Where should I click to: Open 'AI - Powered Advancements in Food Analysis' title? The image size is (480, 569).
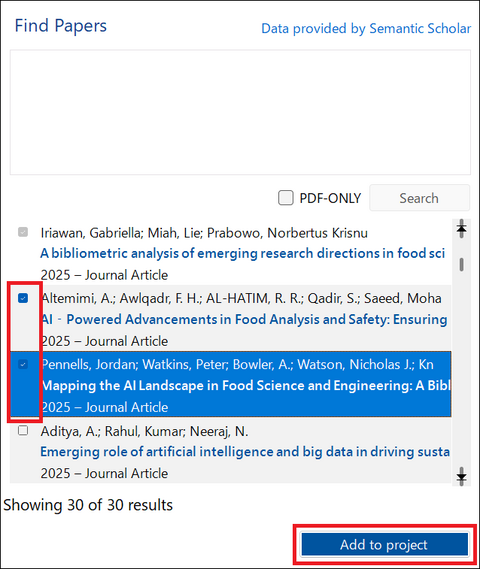click(x=244, y=319)
